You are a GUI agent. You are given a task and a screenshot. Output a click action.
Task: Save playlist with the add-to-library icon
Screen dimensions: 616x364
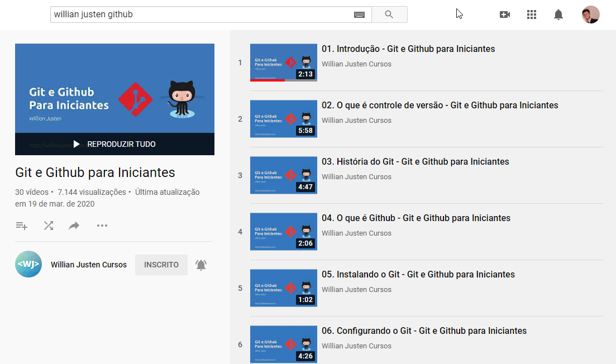coord(22,226)
